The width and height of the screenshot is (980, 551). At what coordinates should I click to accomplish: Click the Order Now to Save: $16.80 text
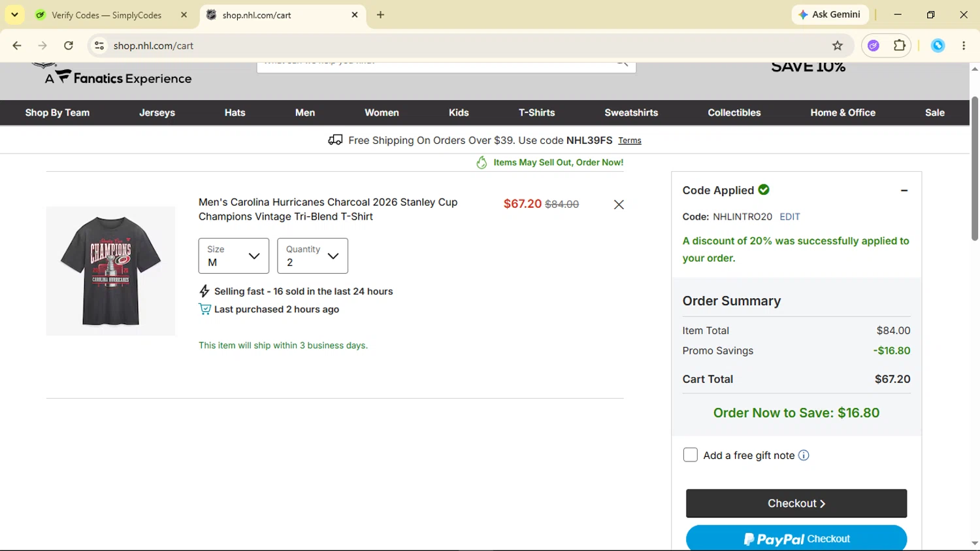point(796,413)
